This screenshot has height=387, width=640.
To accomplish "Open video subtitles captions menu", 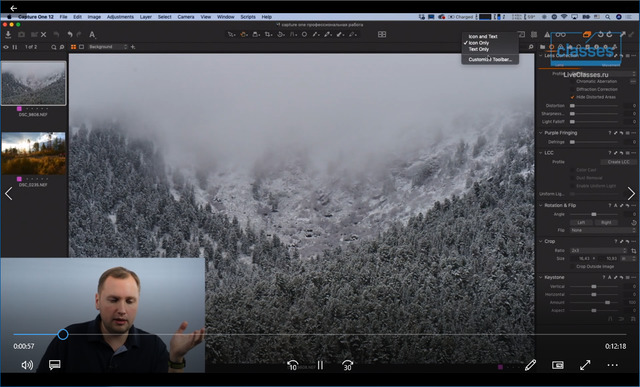I will point(55,365).
